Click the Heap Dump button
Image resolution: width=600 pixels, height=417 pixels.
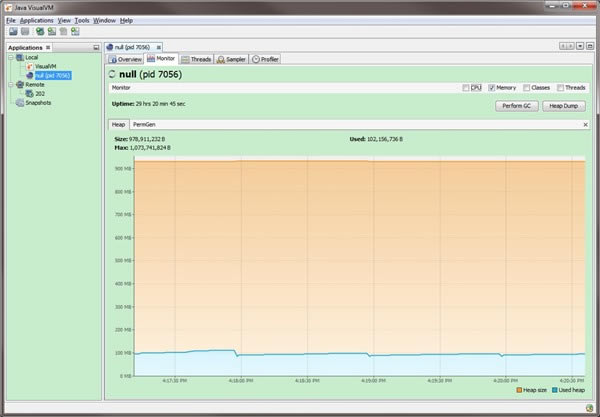pyautogui.click(x=564, y=106)
